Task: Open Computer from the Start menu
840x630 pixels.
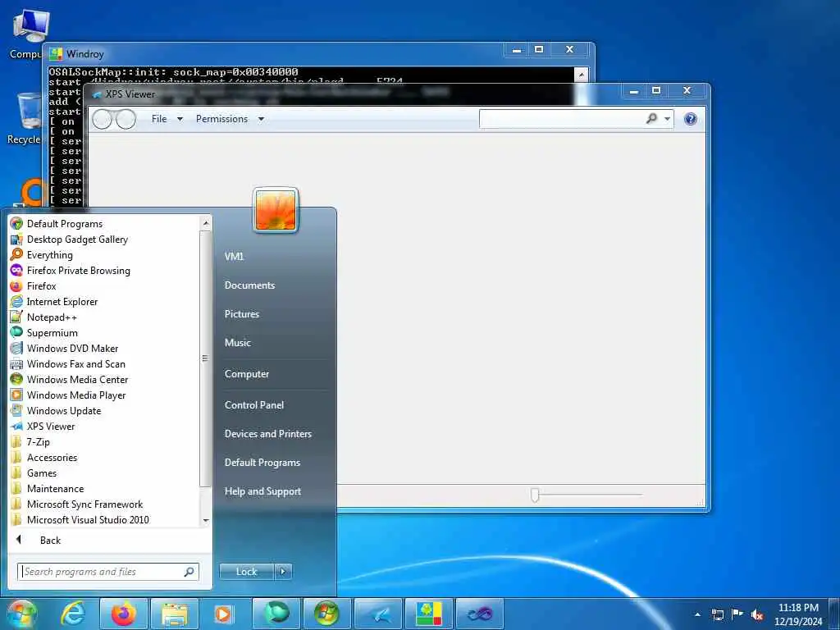Action: 246,374
